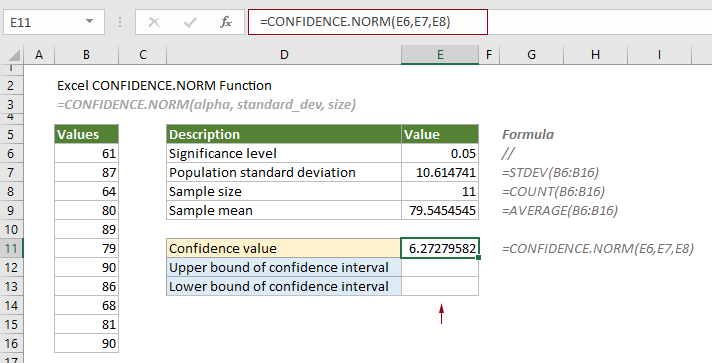
Task: Click the Insert Function fx icon
Action: [226, 22]
